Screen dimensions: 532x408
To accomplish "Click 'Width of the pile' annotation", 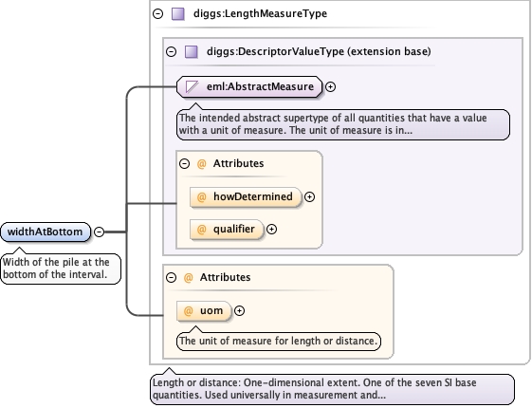I will [61, 269].
